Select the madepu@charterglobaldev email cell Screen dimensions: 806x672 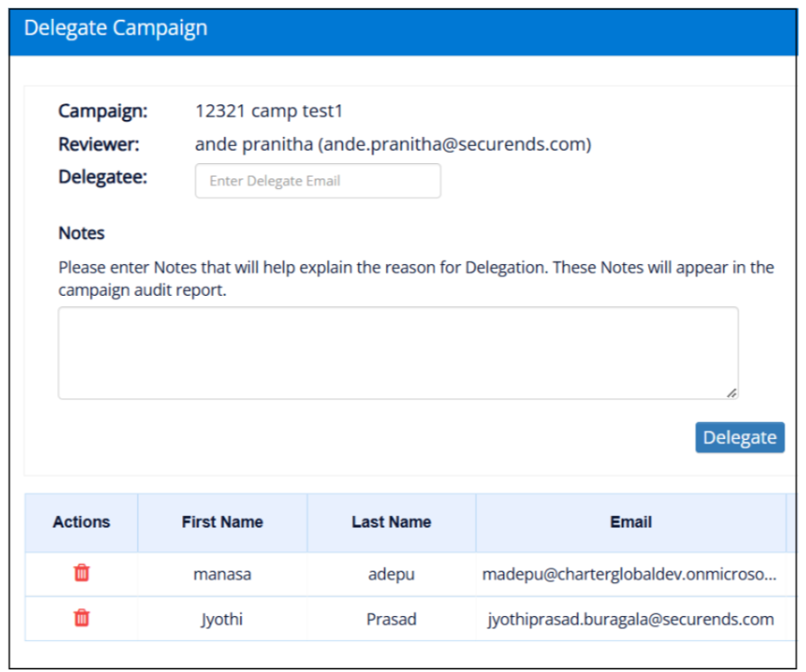pos(629,574)
